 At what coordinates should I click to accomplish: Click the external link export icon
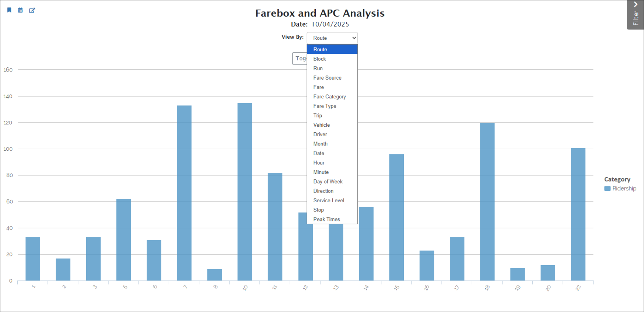32,10
